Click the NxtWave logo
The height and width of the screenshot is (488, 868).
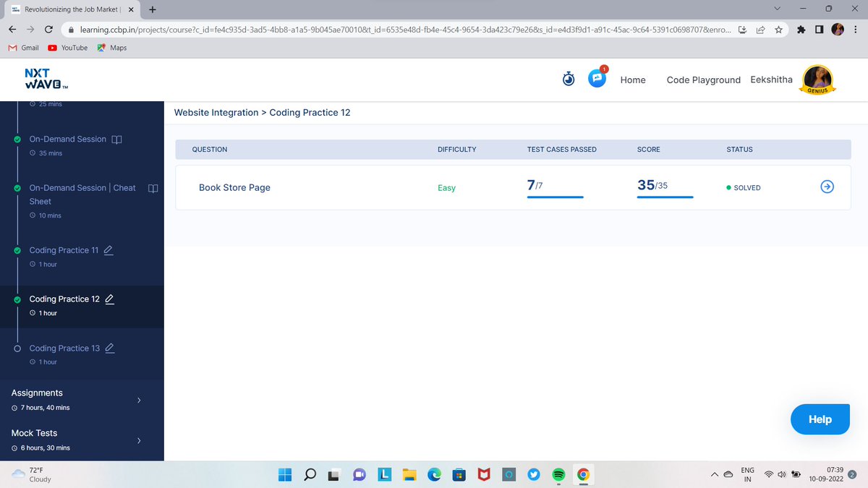coord(46,80)
